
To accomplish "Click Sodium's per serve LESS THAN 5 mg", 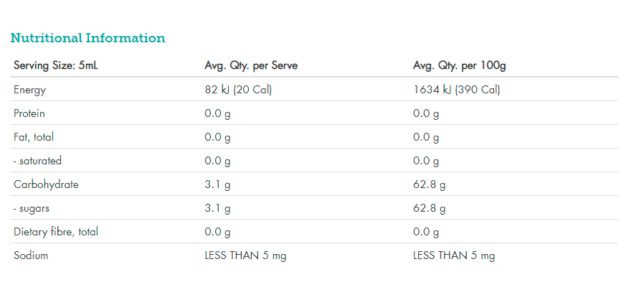I will click(x=245, y=256).
